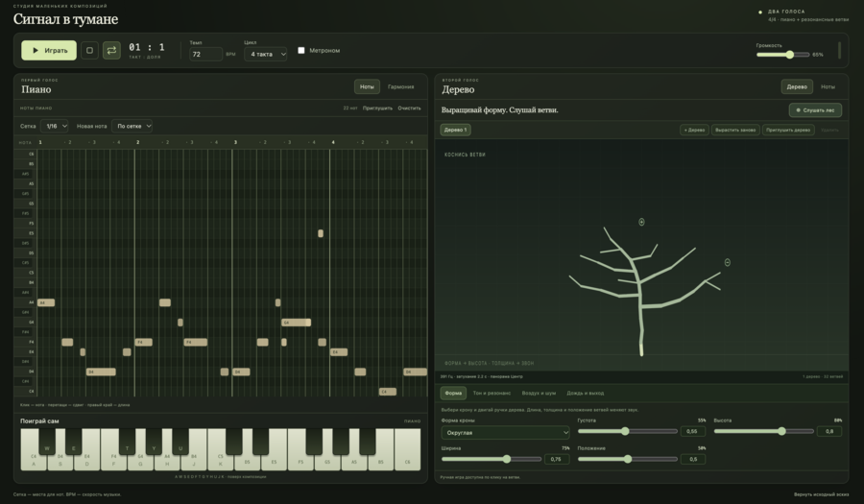864x504 pixels.
Task: Click Приглушить in the piano notes bar
Action: 377,108
